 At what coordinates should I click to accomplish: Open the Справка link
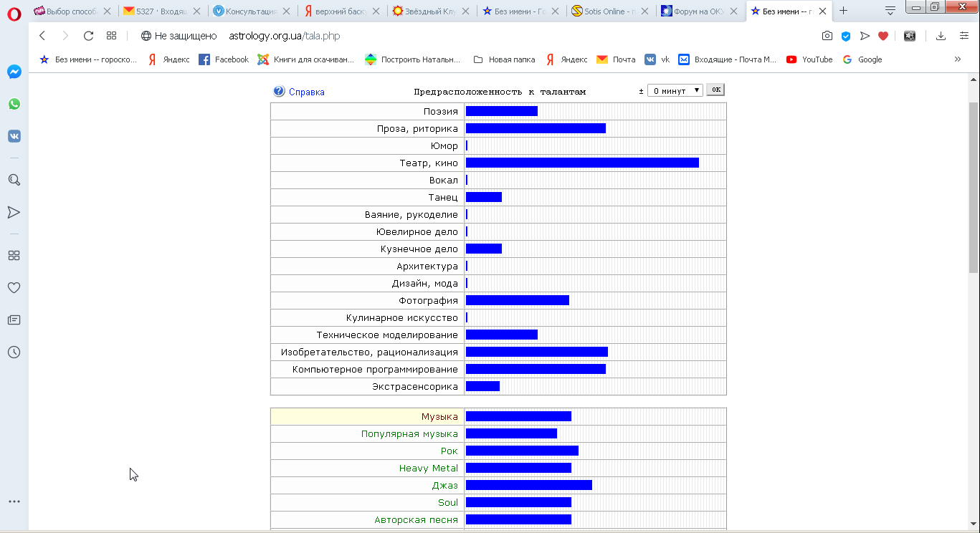coord(307,92)
